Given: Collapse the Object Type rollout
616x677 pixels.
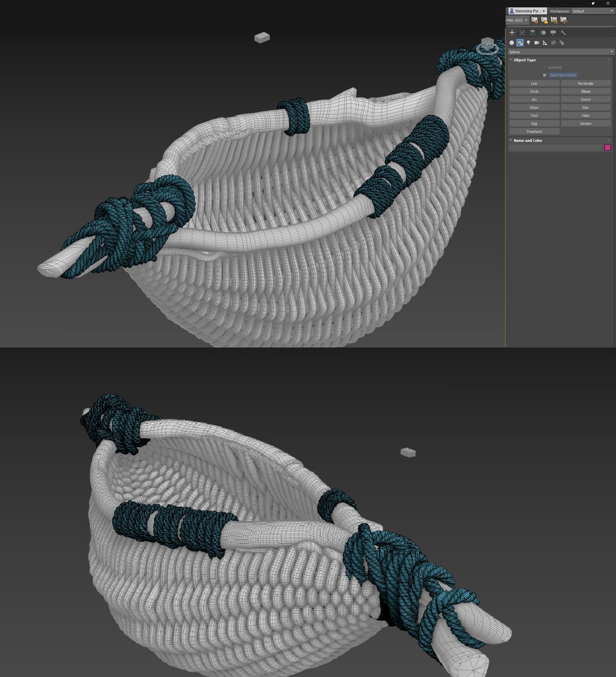Looking at the screenshot, I should click(x=525, y=60).
